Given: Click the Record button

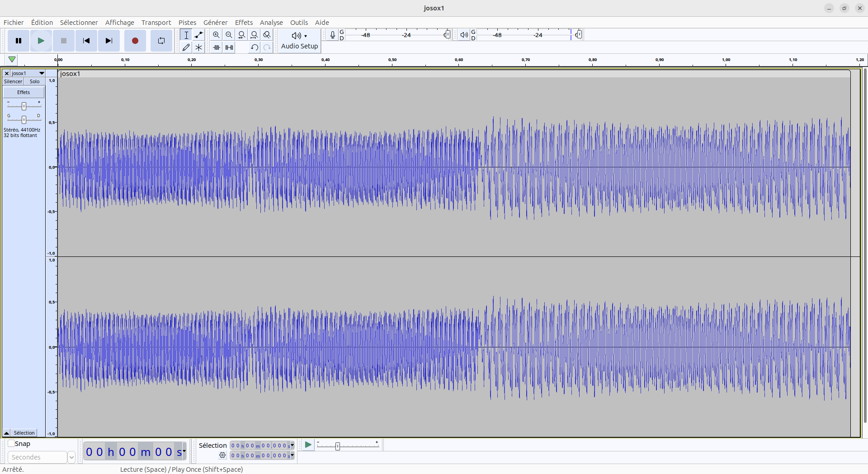Looking at the screenshot, I should tap(135, 41).
